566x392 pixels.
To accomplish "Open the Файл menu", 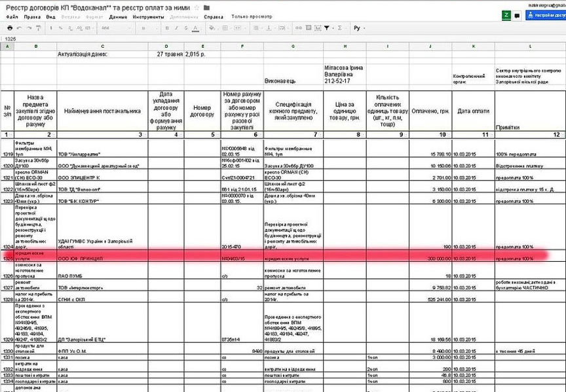I will 12,17.
